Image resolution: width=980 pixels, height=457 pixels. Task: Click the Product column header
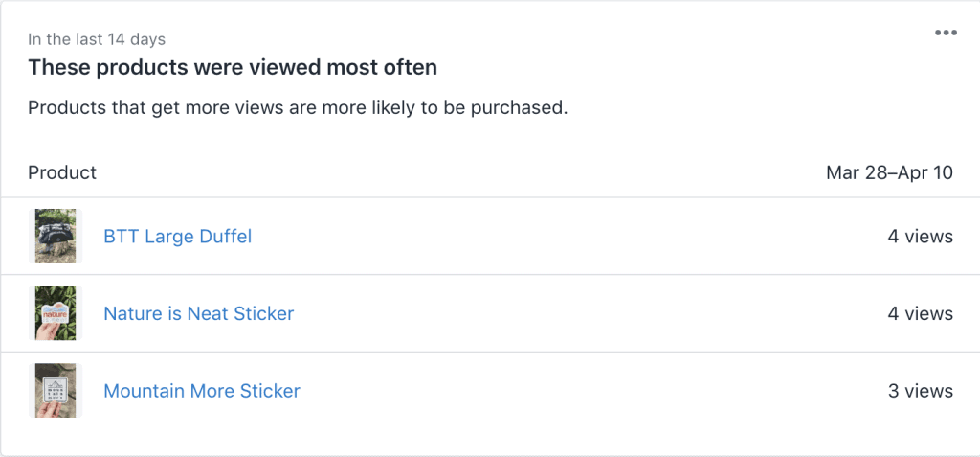point(62,172)
